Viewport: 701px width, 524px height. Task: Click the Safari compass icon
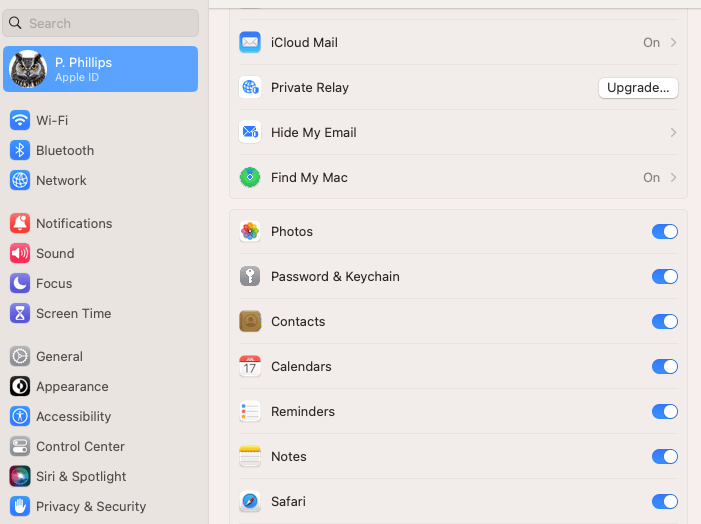pyautogui.click(x=250, y=501)
